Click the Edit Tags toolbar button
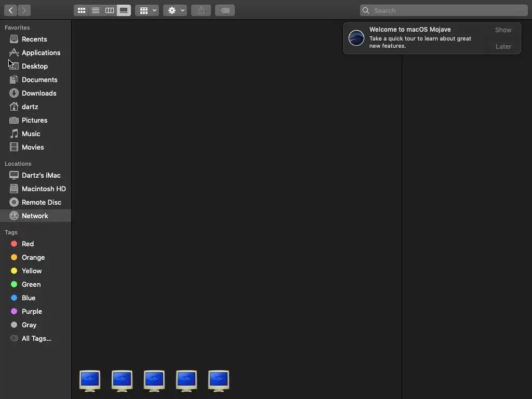Screen dimensions: 532x399 [x=225, y=10]
